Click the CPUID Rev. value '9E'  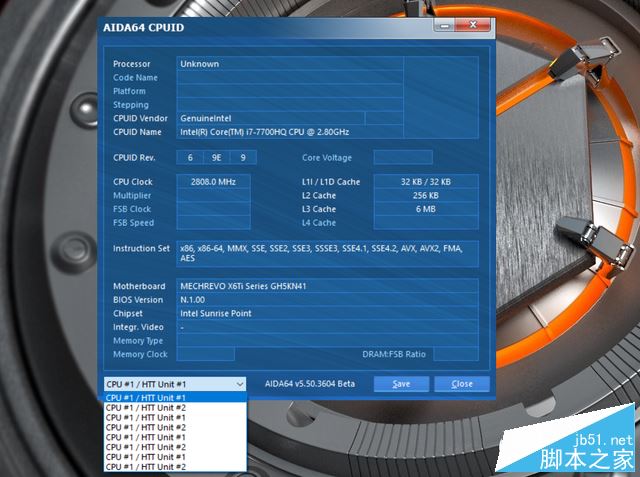[x=216, y=158]
